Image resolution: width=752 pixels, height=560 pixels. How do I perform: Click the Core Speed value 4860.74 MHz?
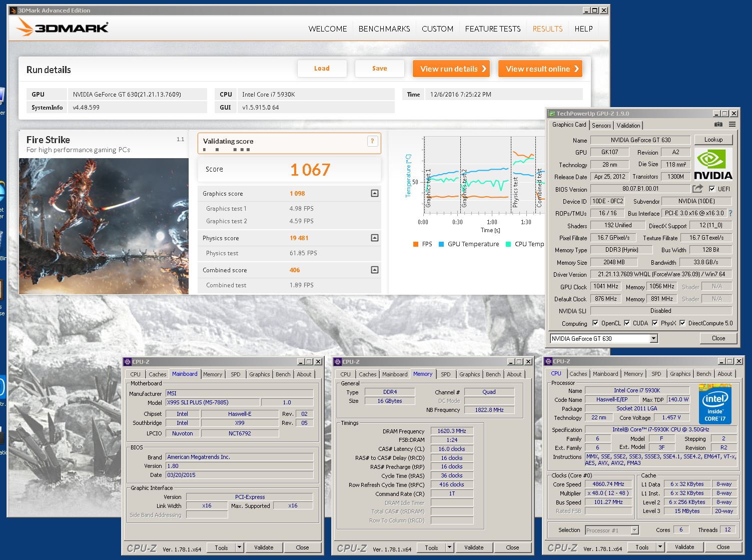(608, 484)
